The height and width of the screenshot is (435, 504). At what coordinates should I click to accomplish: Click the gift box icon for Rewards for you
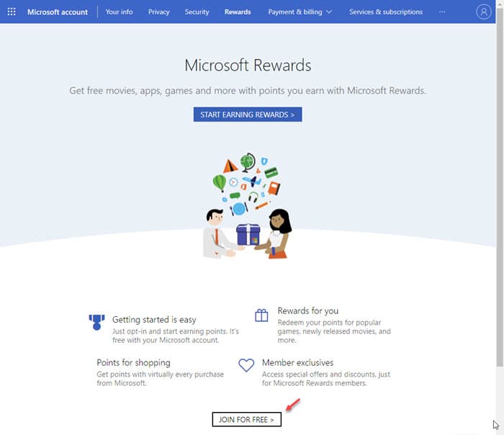tap(261, 315)
